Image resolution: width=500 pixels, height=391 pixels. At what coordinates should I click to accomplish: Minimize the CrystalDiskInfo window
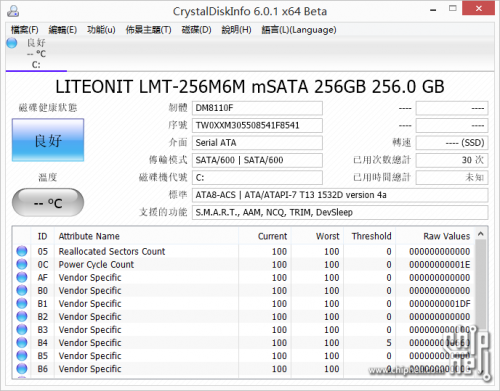pos(433,9)
